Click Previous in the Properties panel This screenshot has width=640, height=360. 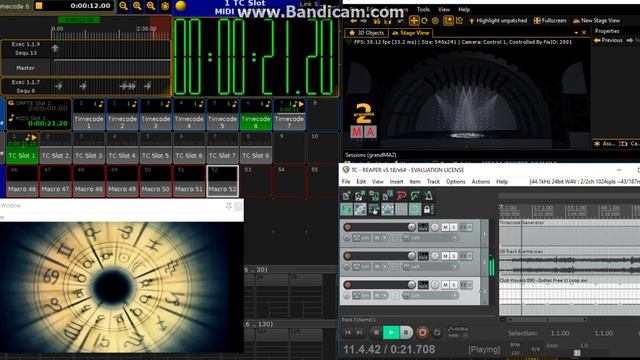[608, 40]
